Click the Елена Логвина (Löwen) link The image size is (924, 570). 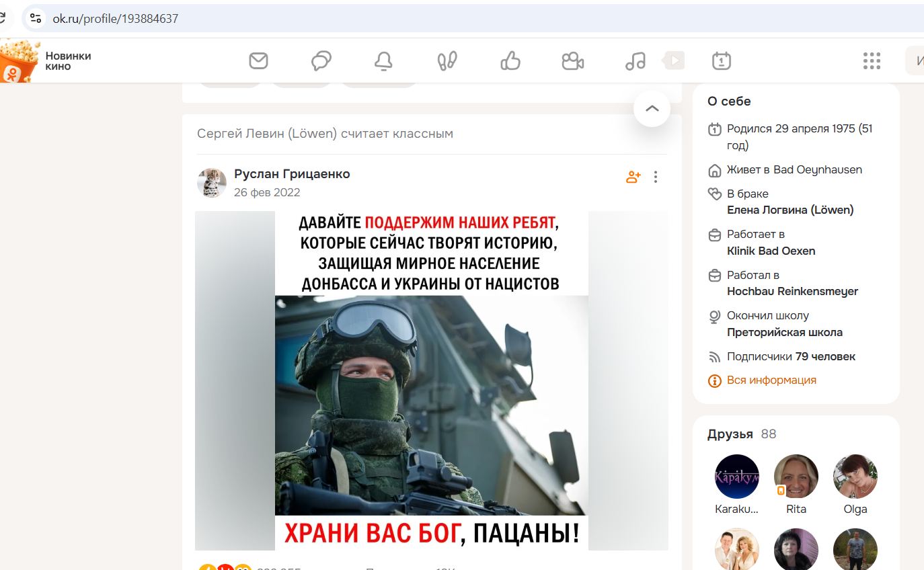click(790, 210)
